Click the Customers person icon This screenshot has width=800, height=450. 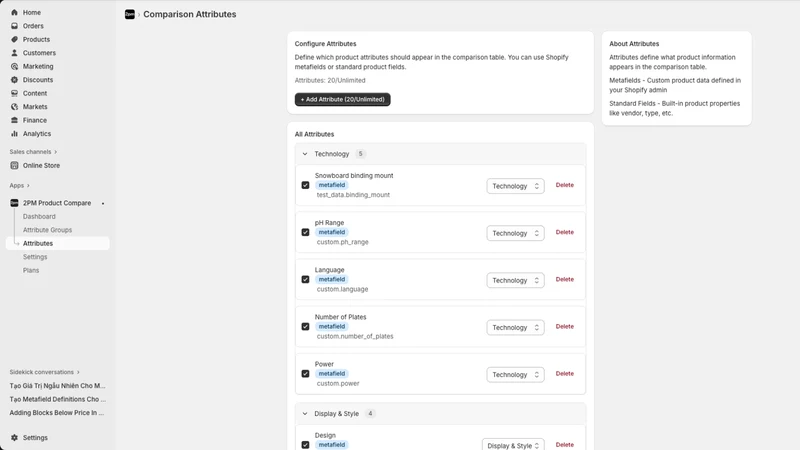[x=14, y=53]
